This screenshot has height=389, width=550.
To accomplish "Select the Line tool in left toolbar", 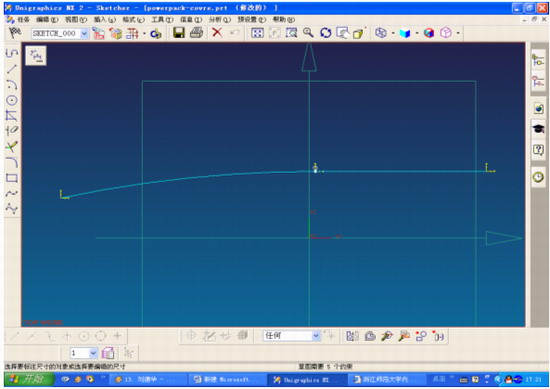I will point(12,69).
